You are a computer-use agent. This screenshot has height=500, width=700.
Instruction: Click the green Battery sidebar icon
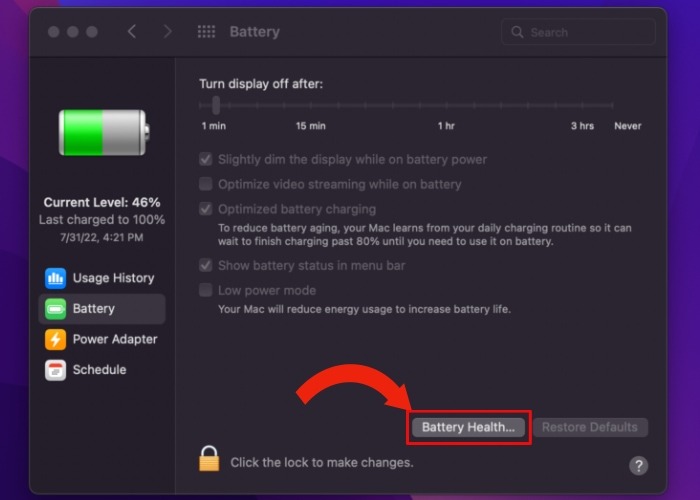click(55, 309)
